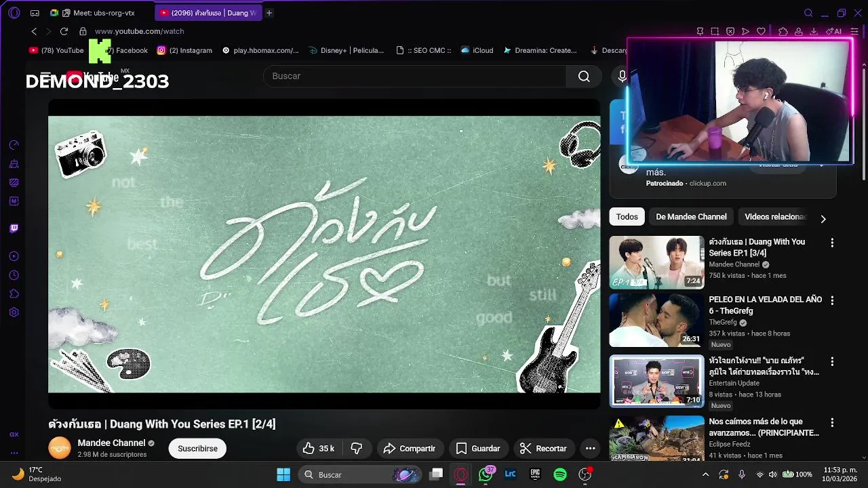The width and height of the screenshot is (868, 488).
Task: Go back to the previous page
Action: 34,31
